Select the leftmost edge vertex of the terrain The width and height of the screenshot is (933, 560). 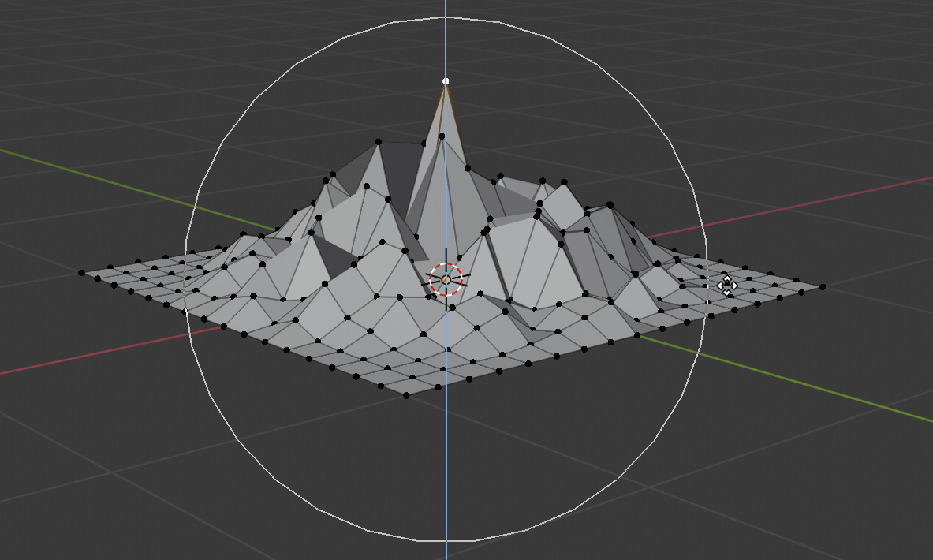(x=81, y=274)
